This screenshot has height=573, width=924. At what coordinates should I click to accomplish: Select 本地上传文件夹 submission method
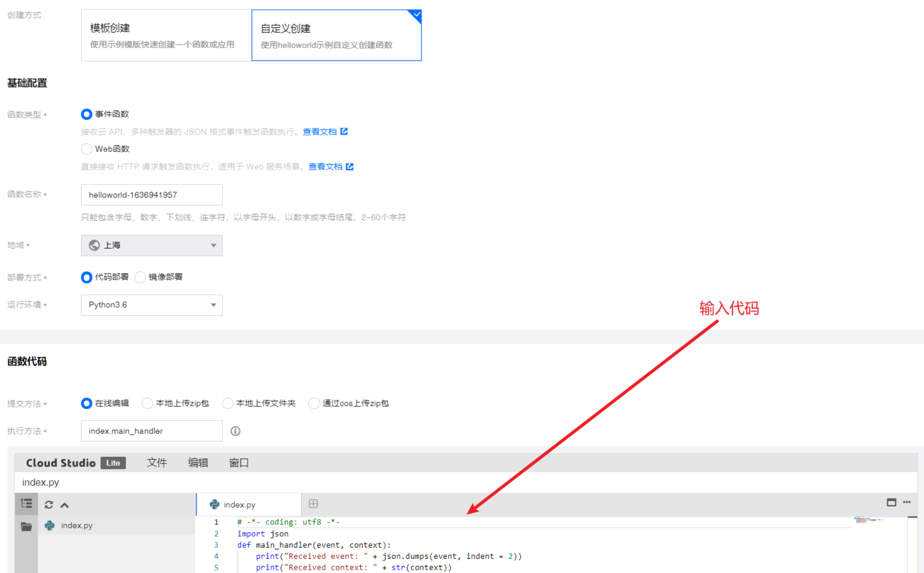(228, 403)
